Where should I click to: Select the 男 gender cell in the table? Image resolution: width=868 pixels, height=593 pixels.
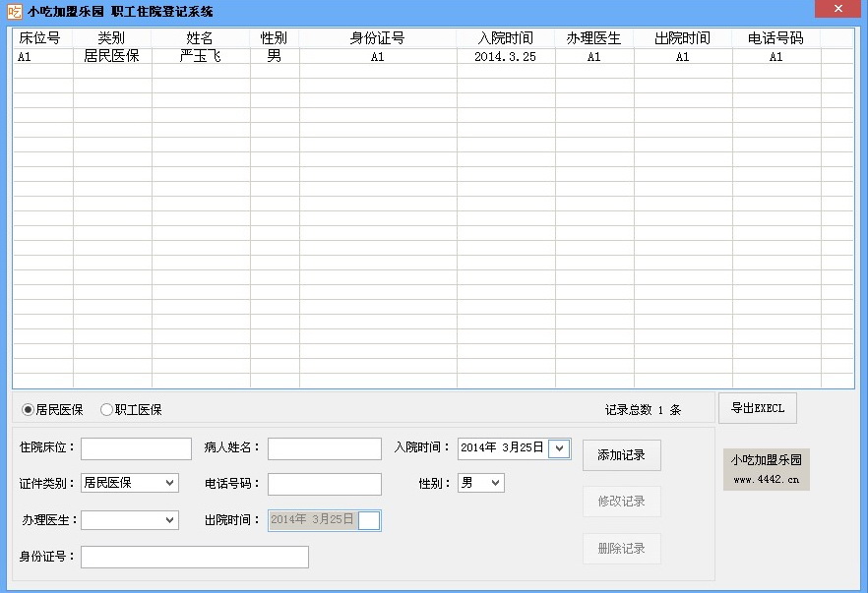[x=275, y=56]
